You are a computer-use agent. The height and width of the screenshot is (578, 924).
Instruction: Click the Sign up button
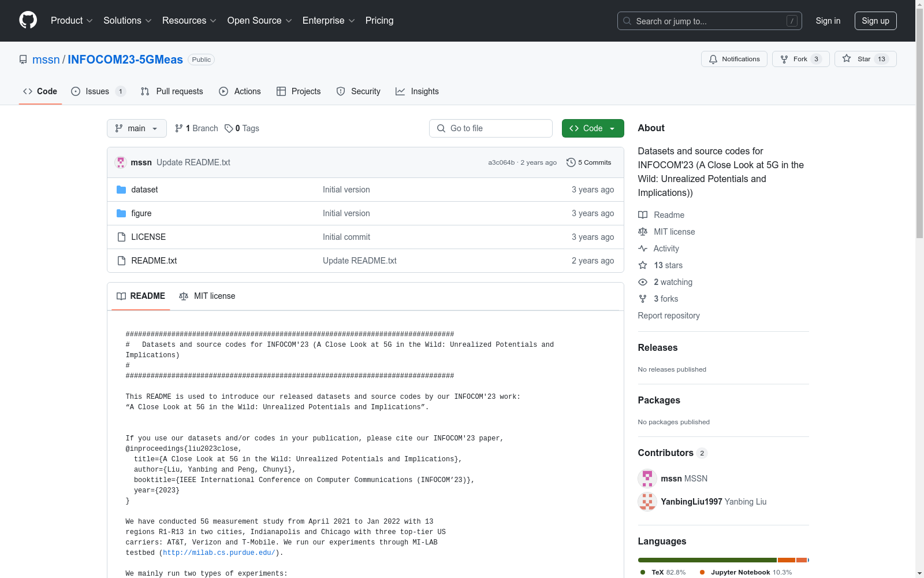(x=875, y=21)
